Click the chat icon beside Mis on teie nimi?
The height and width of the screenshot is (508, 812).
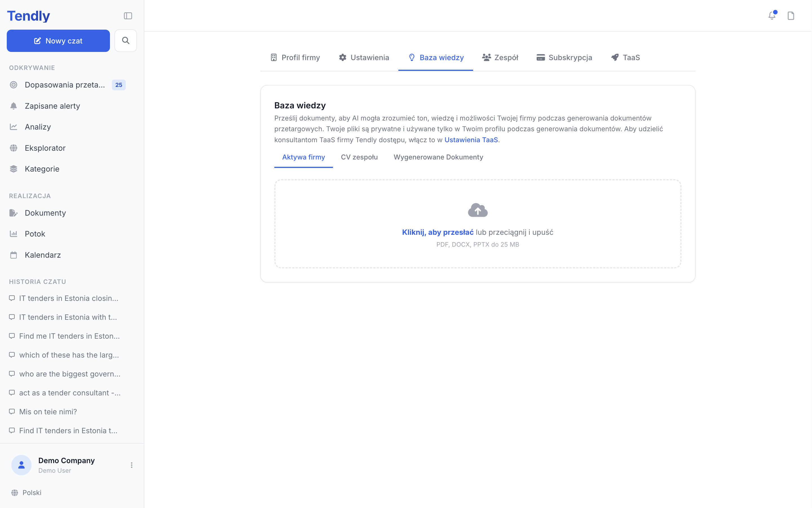coord(12,411)
